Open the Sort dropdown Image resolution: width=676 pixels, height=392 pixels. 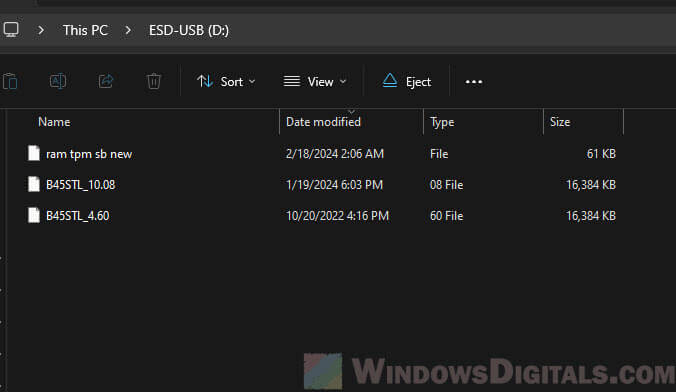coord(226,82)
